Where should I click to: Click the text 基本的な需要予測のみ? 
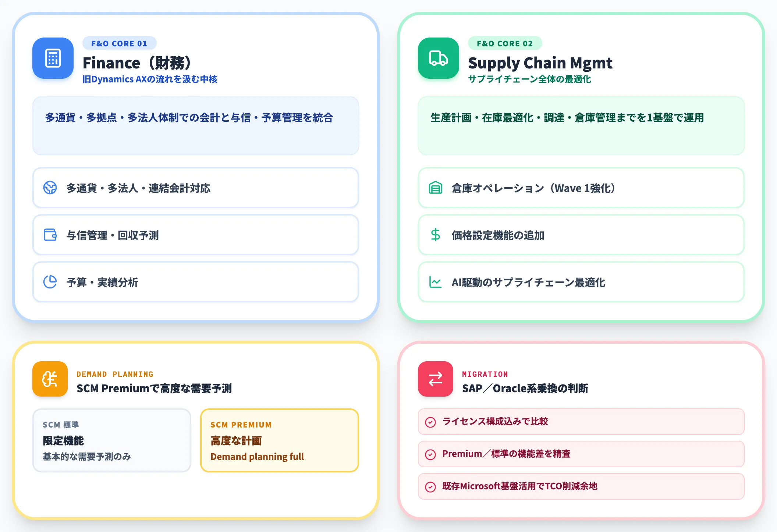click(87, 457)
